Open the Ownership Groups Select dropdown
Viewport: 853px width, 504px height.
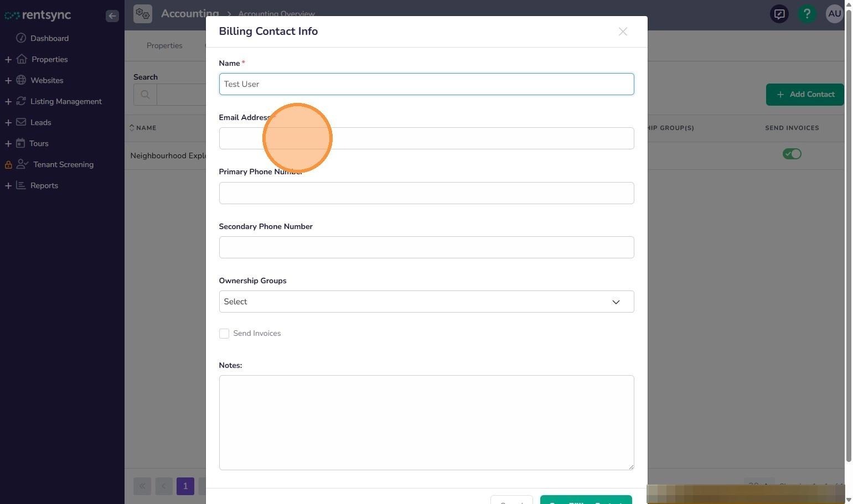coord(426,302)
